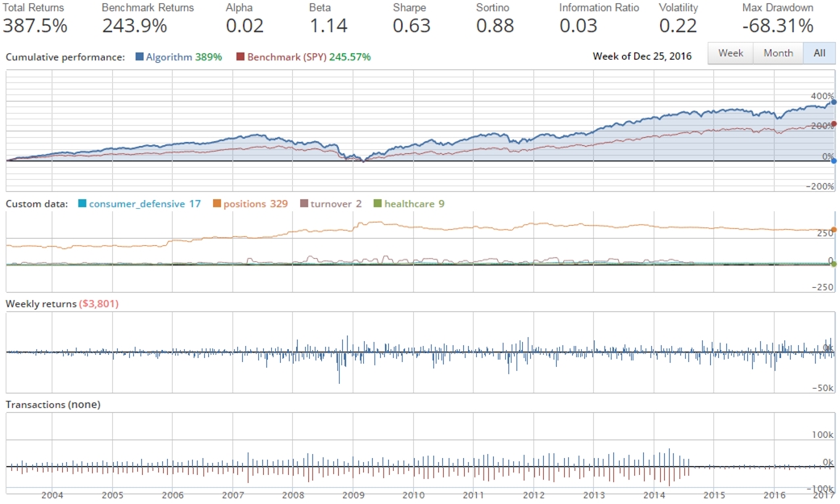This screenshot has height=504, width=840.
Task: Select the All time range option
Action: tap(820, 52)
